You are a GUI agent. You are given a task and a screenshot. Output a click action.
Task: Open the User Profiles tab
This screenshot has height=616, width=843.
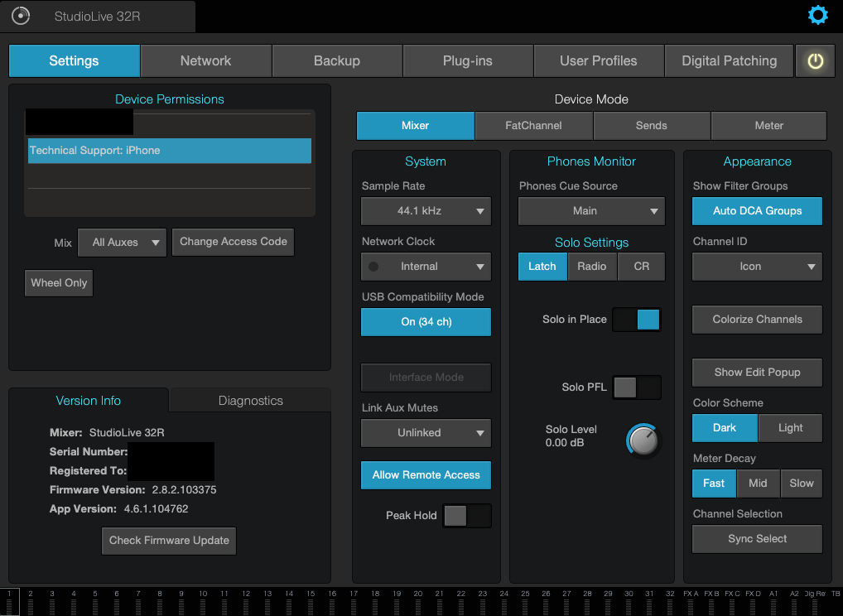[x=599, y=60]
